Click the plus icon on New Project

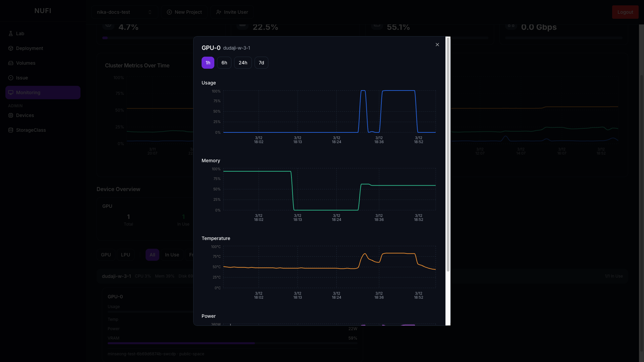[169, 12]
